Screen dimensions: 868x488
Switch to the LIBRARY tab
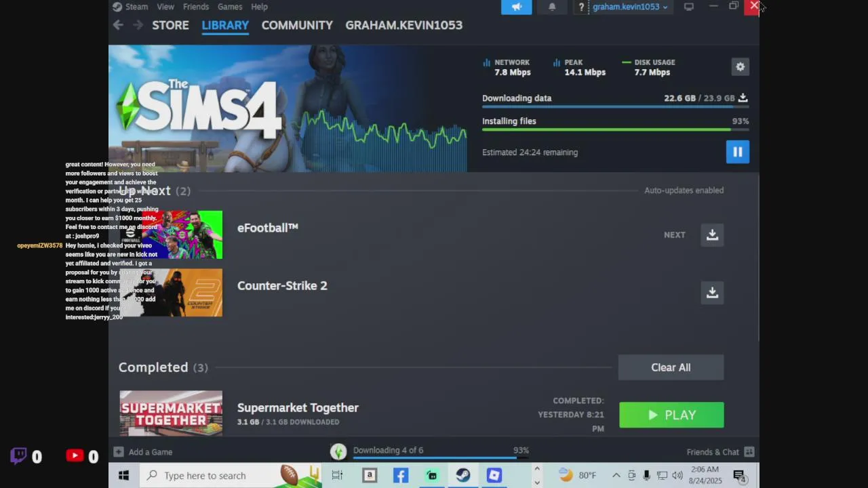[225, 25]
